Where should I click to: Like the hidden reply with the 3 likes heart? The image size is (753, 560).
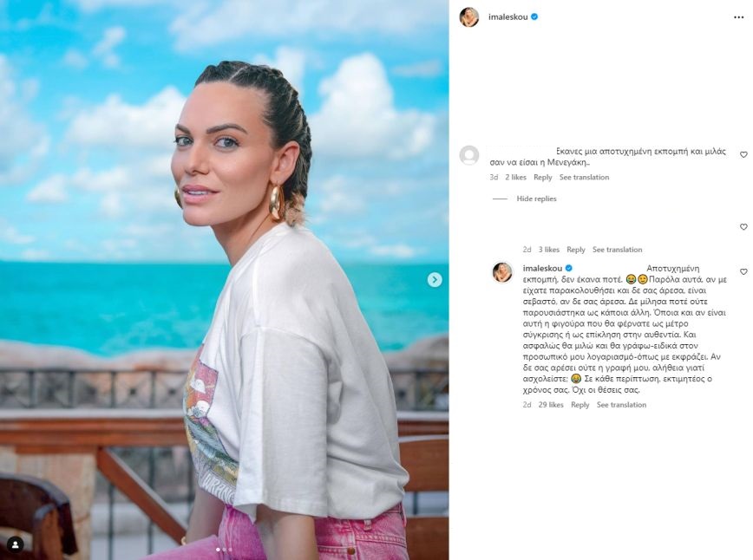(x=743, y=226)
